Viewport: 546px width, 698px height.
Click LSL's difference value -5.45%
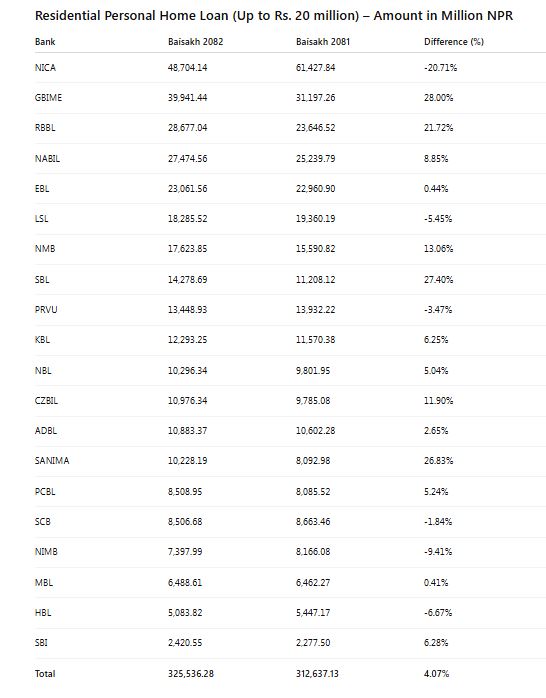pos(438,219)
